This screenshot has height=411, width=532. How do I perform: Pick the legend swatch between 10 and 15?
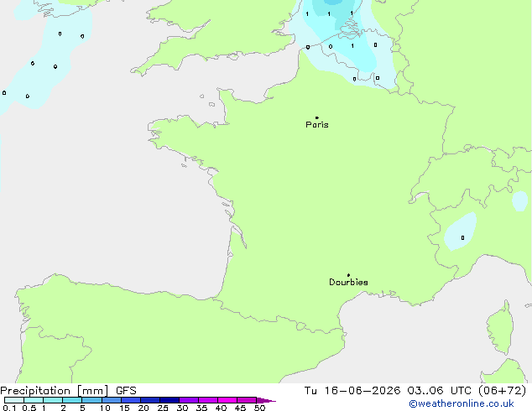tap(112, 400)
